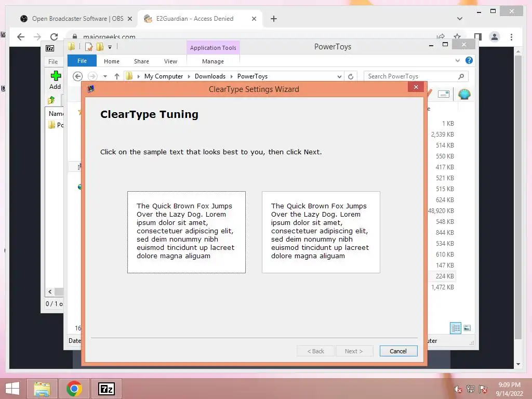Go forward in Explorer navigation
The width and height of the screenshot is (532, 399).
(92, 76)
